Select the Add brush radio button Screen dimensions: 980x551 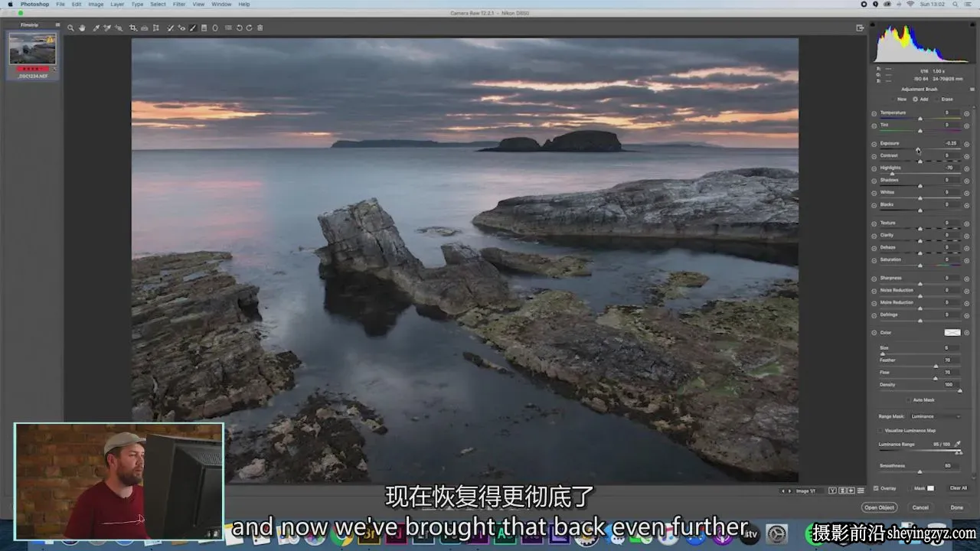click(x=914, y=99)
